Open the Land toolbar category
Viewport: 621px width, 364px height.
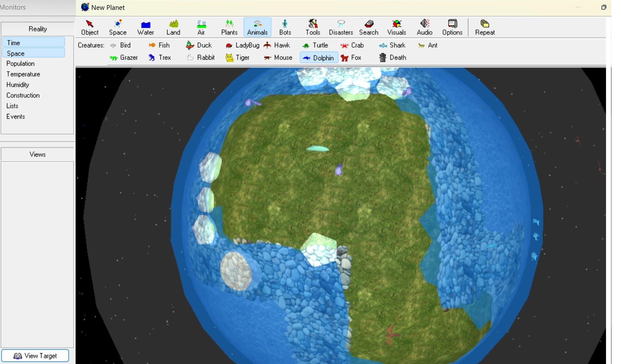coord(173,27)
